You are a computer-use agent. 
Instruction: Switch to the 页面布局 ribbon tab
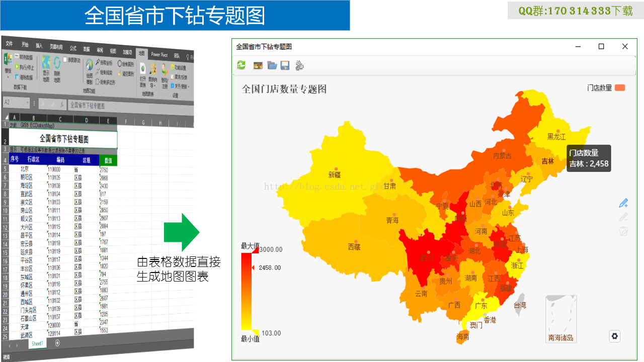pyautogui.click(x=56, y=47)
